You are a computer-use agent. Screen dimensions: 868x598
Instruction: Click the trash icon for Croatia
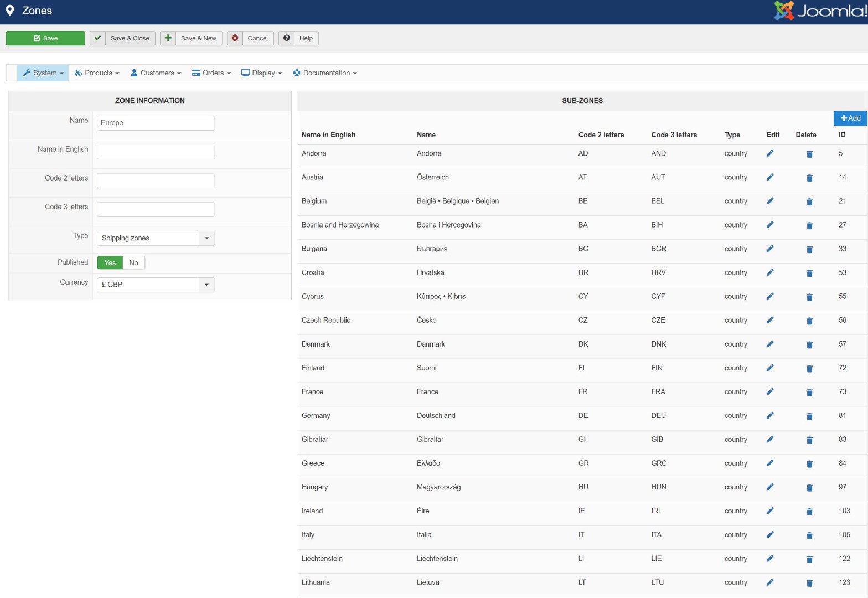click(809, 273)
